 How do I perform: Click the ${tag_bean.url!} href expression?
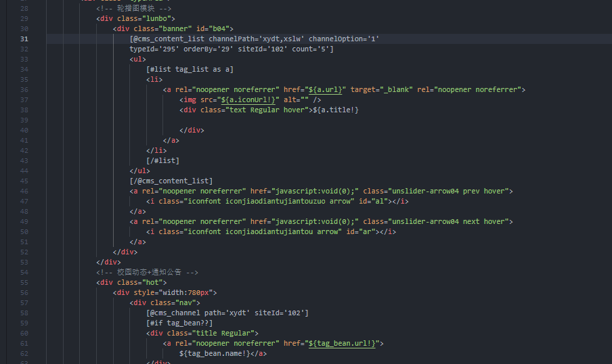(342, 343)
